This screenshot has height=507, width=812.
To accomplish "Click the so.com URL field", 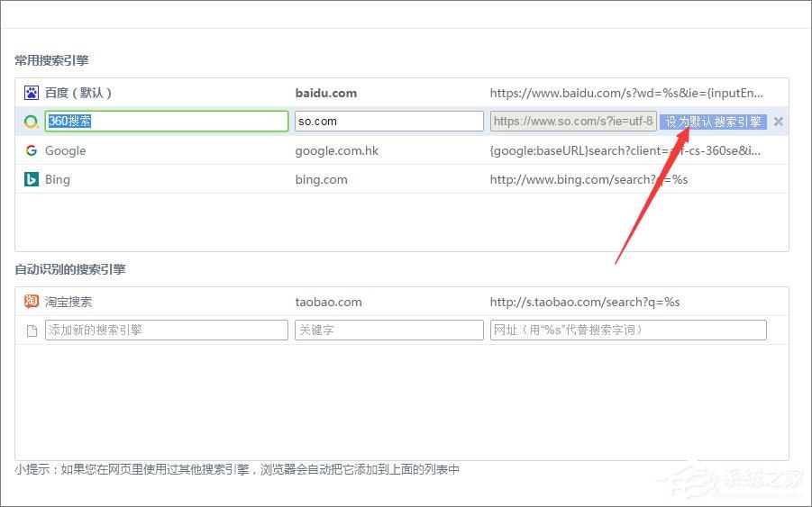I will (x=573, y=121).
